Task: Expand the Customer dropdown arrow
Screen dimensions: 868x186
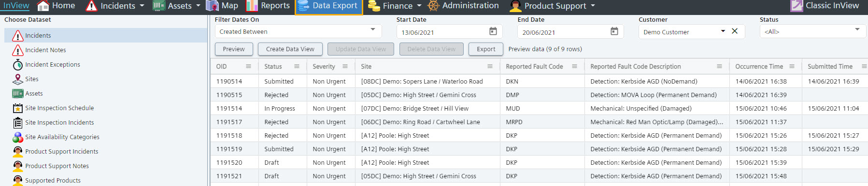Action: coord(723,31)
